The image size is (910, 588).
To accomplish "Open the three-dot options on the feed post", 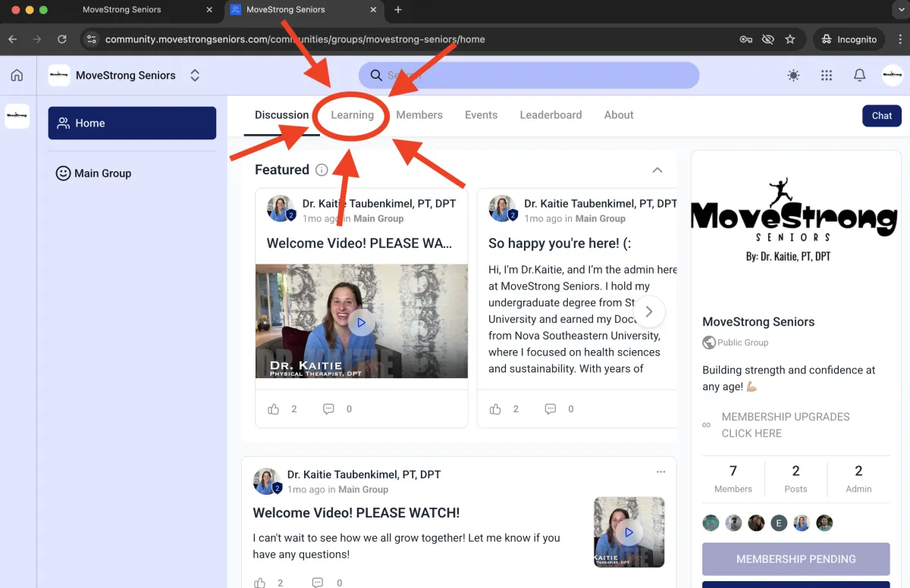I will pos(661,472).
